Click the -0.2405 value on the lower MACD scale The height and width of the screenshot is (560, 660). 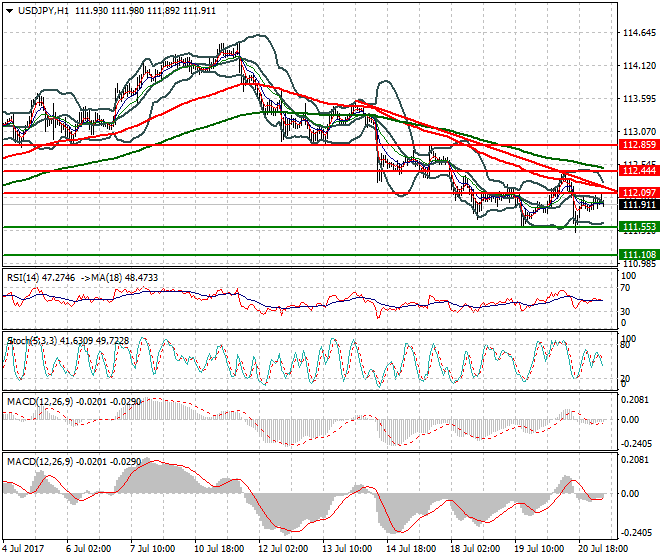point(636,533)
